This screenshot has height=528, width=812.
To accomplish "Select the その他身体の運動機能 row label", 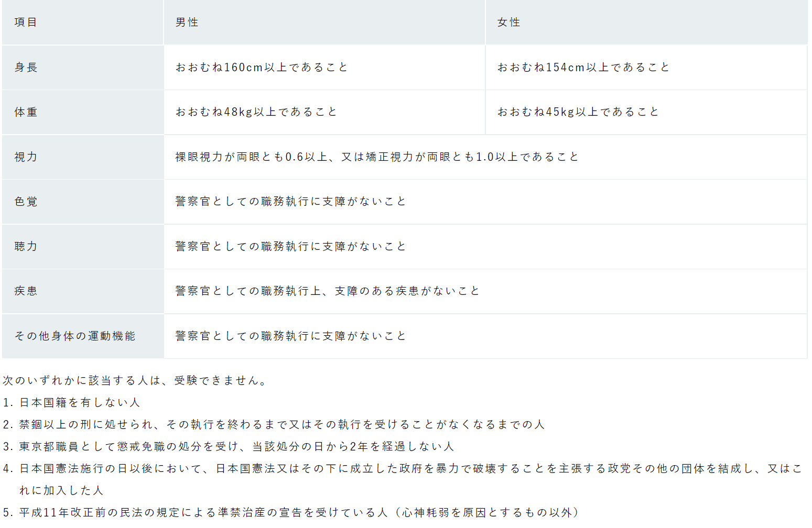I will (75, 336).
